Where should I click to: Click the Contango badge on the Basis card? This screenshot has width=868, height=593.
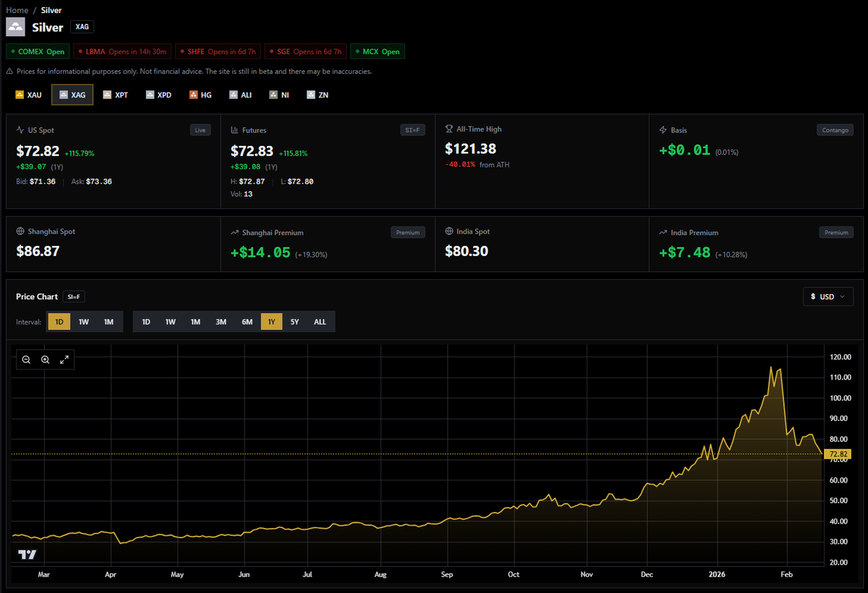point(834,130)
